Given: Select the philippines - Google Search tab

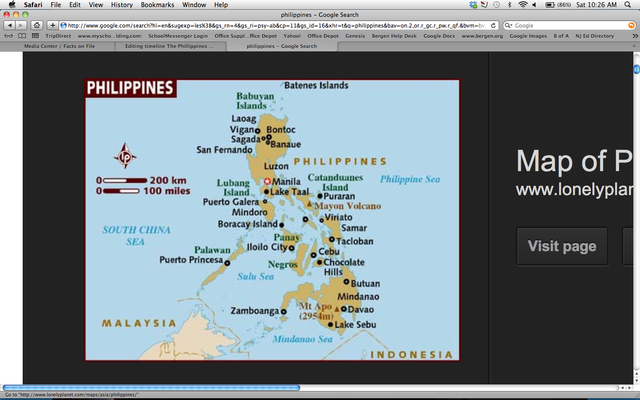Looking at the screenshot, I should pyautogui.click(x=282, y=46).
